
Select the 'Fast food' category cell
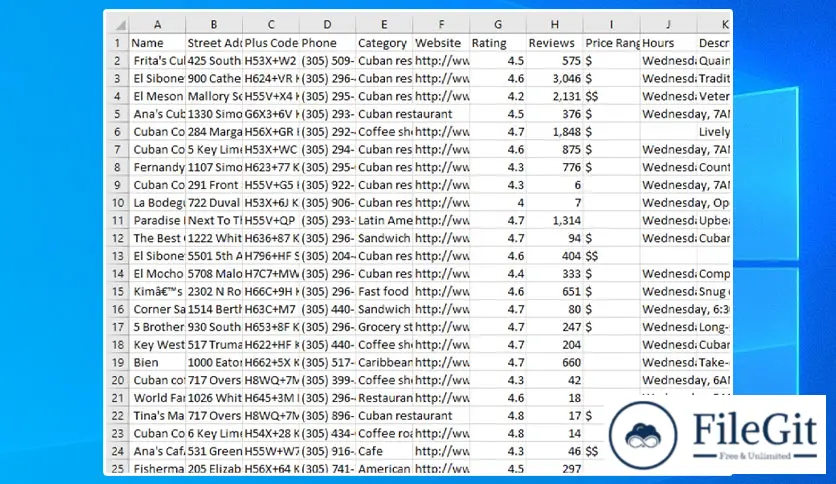pos(384,292)
